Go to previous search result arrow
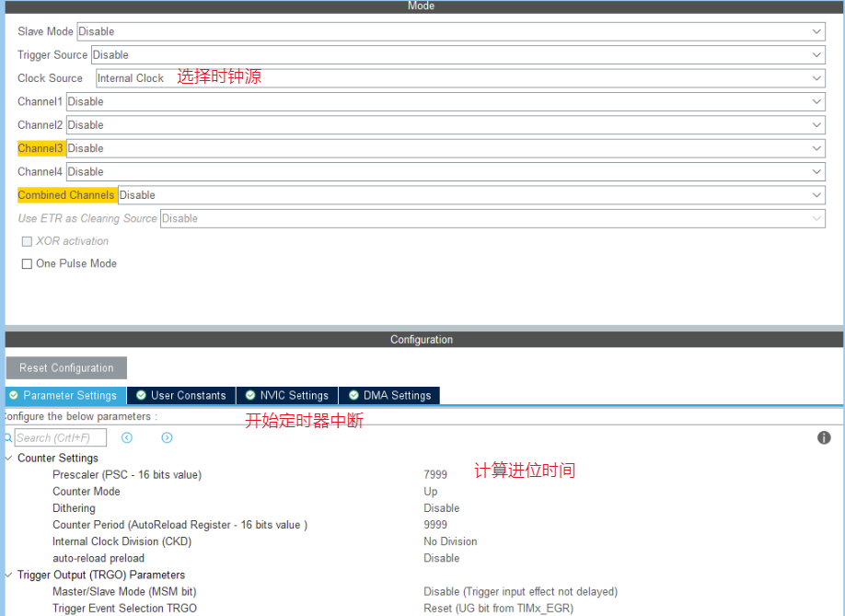 coord(127,438)
